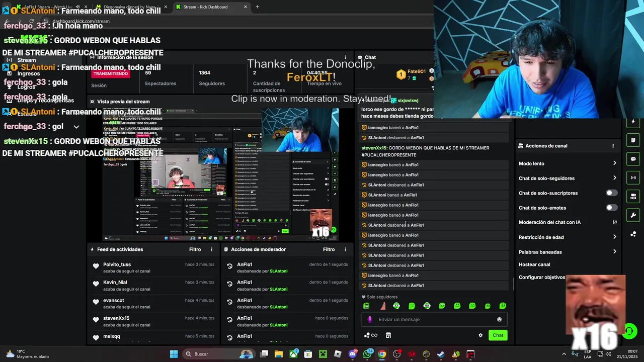Image resolution: width=644 pixels, height=362 pixels.
Task: Click the heart icon next to Polvito_tuss
Action: (96, 266)
